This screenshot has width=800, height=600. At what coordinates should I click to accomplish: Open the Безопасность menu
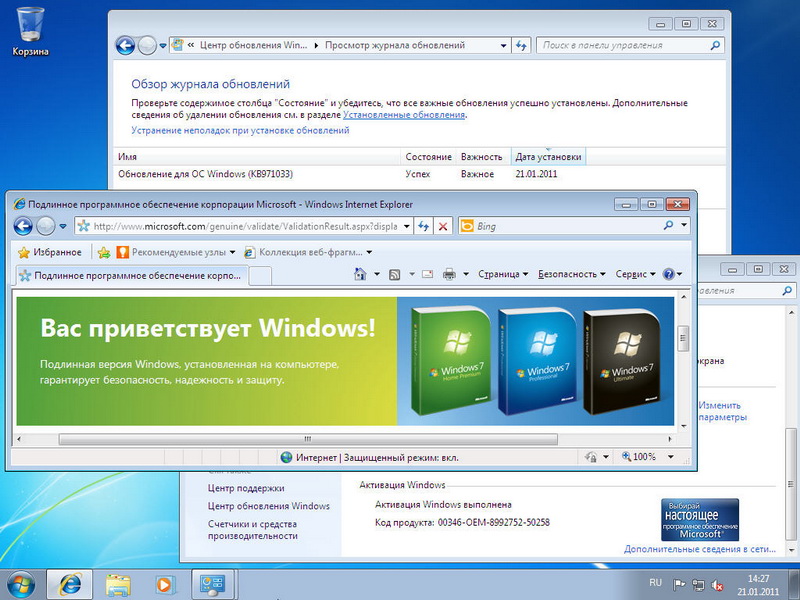[571, 274]
